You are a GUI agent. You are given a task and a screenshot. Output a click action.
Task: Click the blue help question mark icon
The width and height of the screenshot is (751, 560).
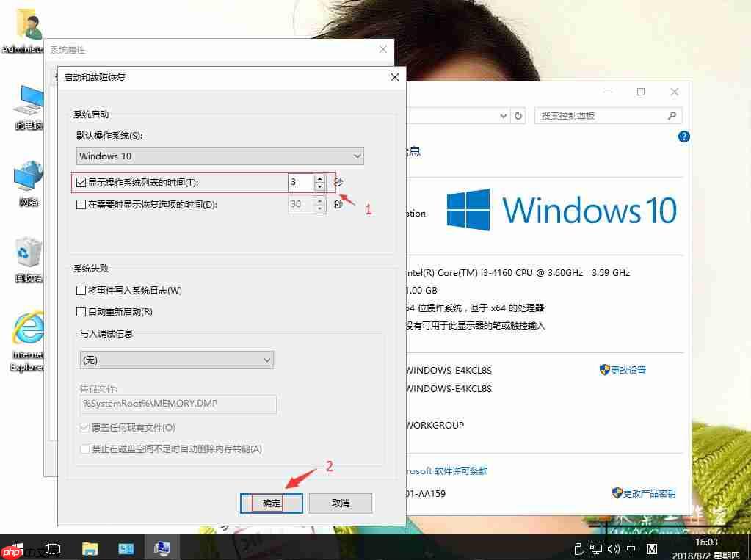(684, 137)
